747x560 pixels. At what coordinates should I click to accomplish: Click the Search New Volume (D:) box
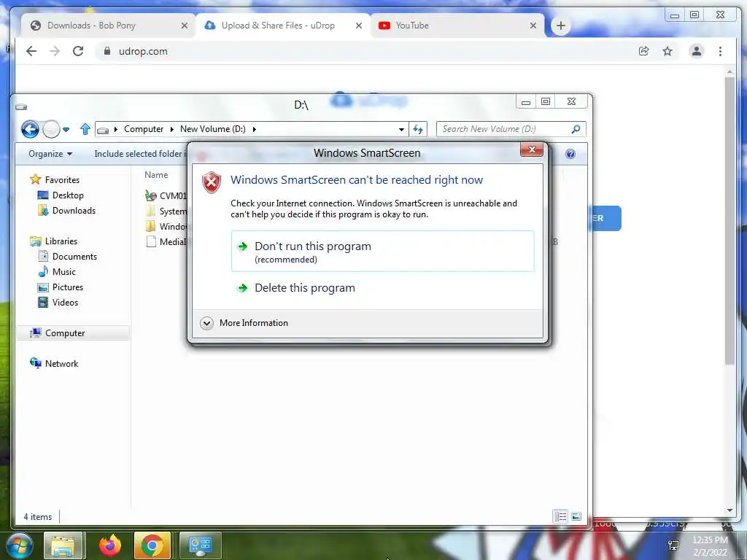[x=511, y=129]
